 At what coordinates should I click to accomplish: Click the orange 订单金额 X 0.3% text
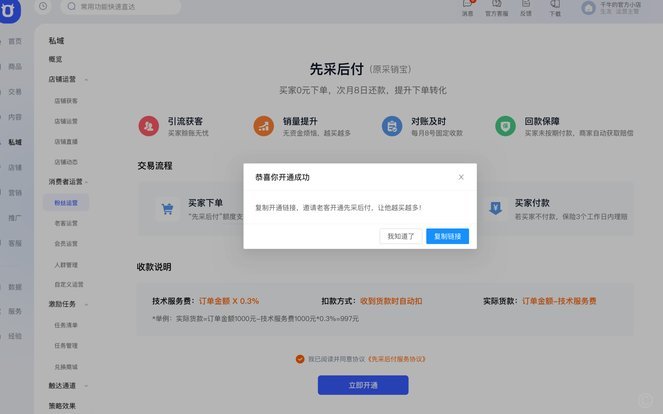[229, 301]
